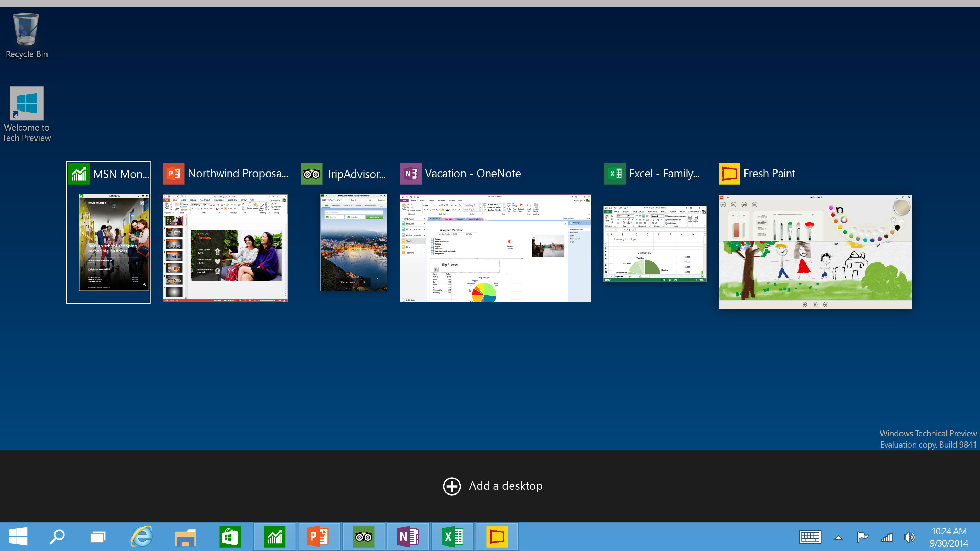Open the Fresh Paint taskbar icon

(x=497, y=537)
